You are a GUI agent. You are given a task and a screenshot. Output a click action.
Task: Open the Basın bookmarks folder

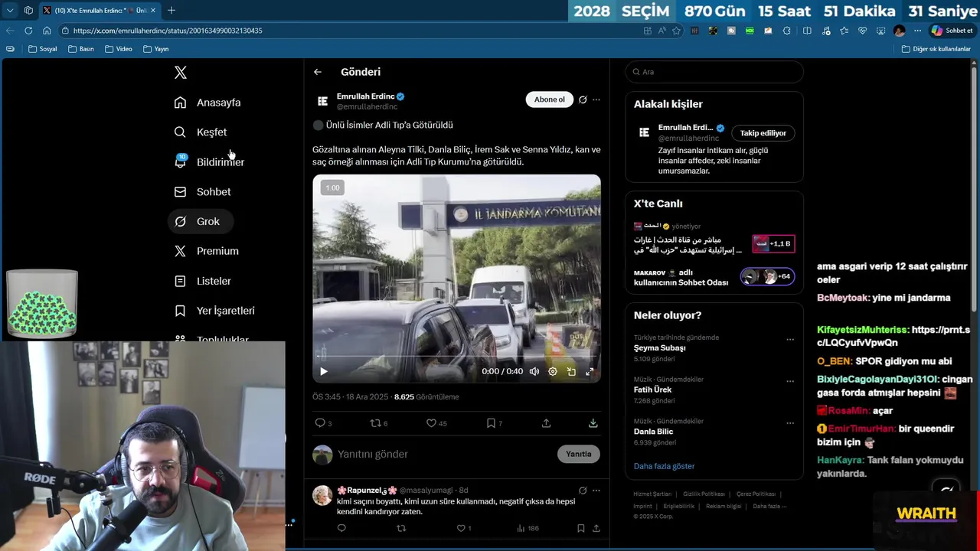pos(81,49)
